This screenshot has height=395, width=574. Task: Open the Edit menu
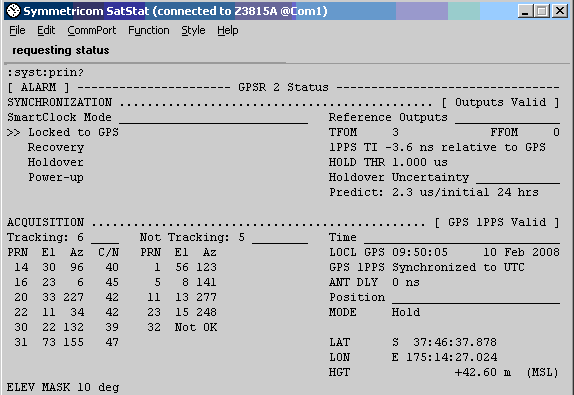click(46, 30)
